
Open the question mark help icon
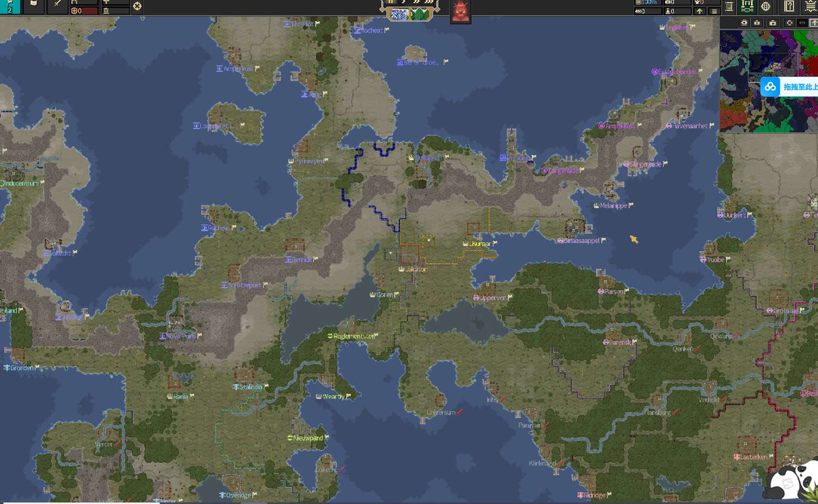pyautogui.click(x=789, y=7)
